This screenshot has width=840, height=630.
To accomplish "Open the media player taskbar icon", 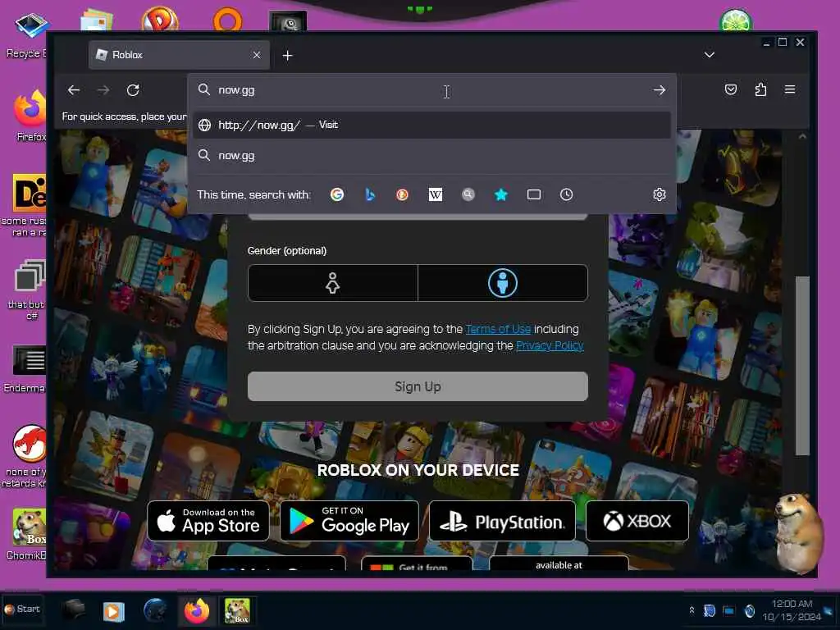I will point(113,611).
